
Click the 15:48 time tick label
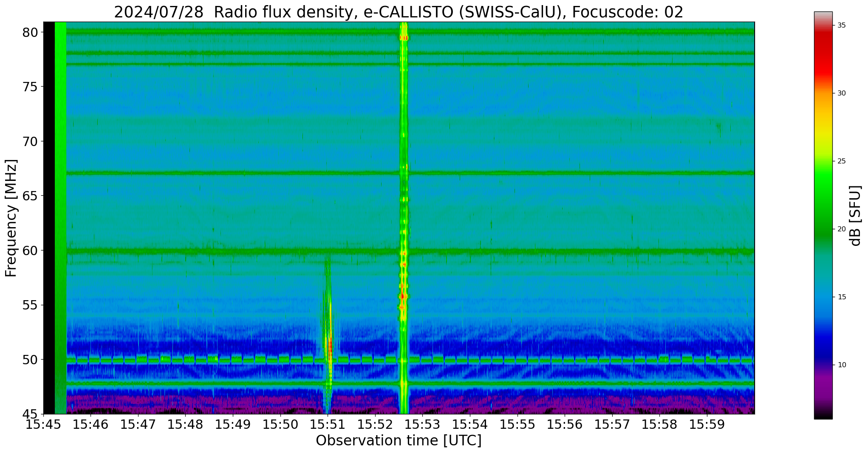click(x=186, y=424)
